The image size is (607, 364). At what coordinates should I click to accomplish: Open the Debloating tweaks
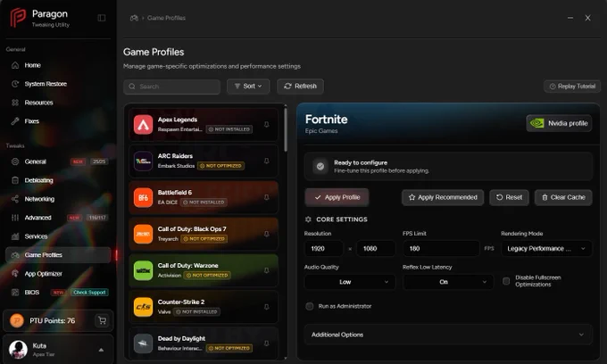[58, 180]
